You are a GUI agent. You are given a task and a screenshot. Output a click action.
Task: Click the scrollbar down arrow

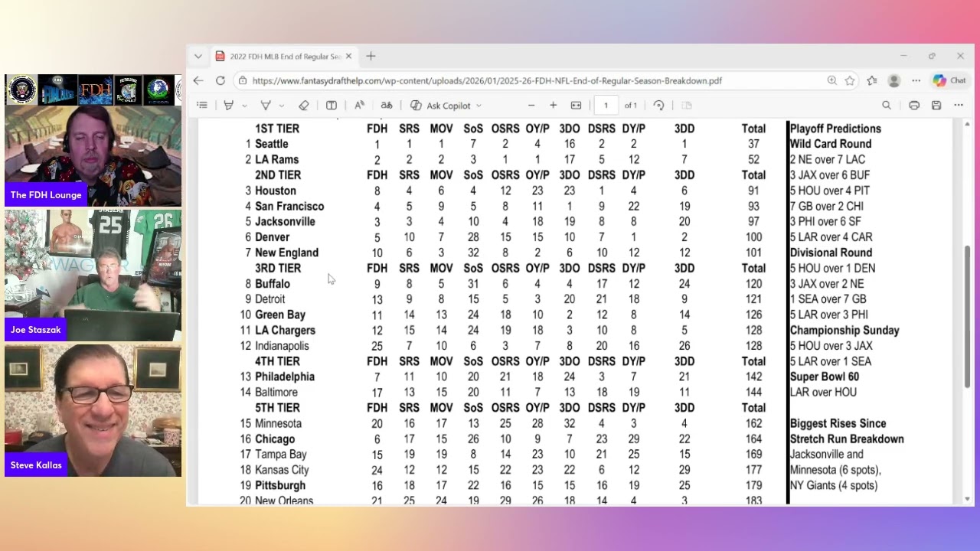pos(968,499)
